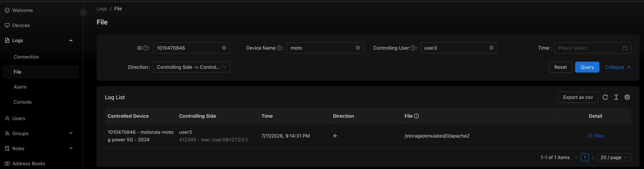
Task: Collapse the sidebar with the arrow button
Action: tap(83, 12)
